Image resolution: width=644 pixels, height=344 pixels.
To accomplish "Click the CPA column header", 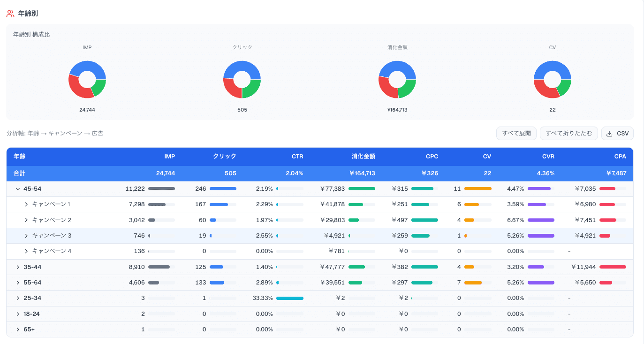I will coord(620,157).
